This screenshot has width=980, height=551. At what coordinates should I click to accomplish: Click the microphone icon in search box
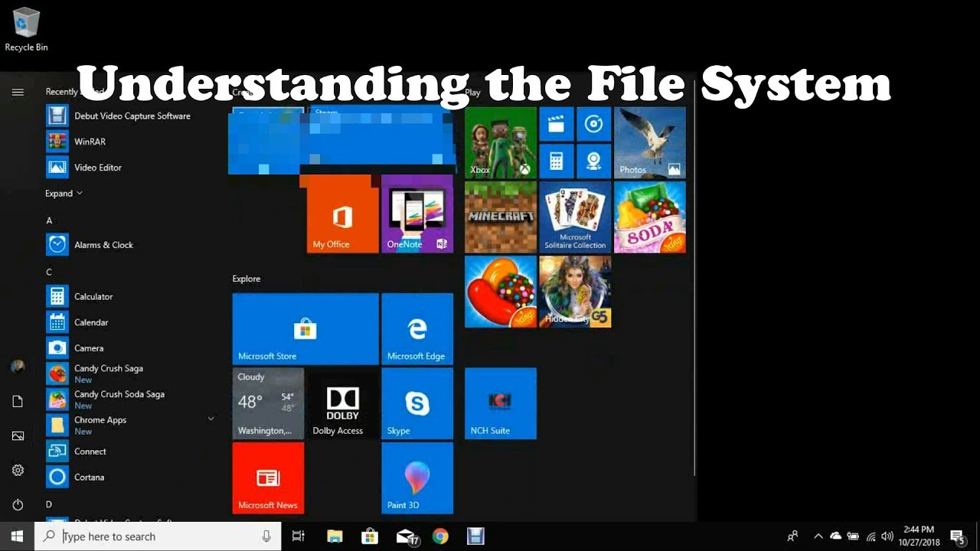266,536
